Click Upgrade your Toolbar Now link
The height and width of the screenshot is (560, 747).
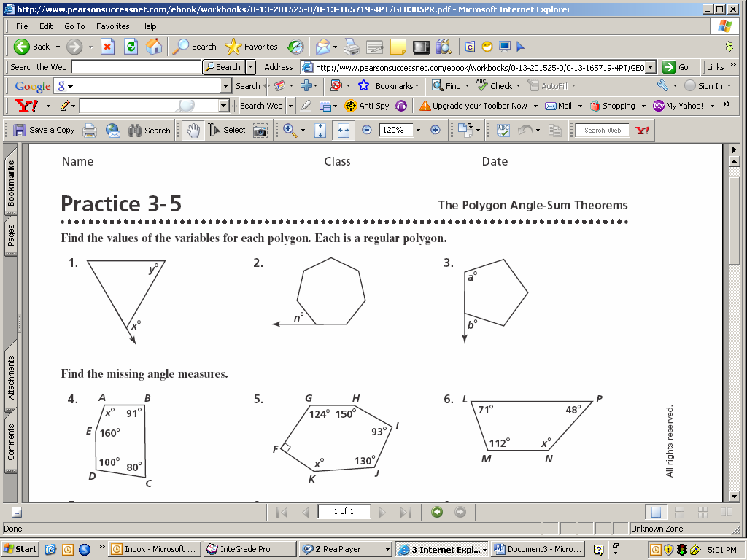pyautogui.click(x=479, y=106)
